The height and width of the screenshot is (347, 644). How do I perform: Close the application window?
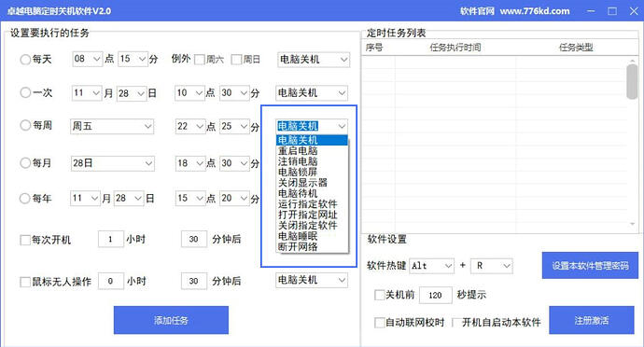tap(634, 11)
